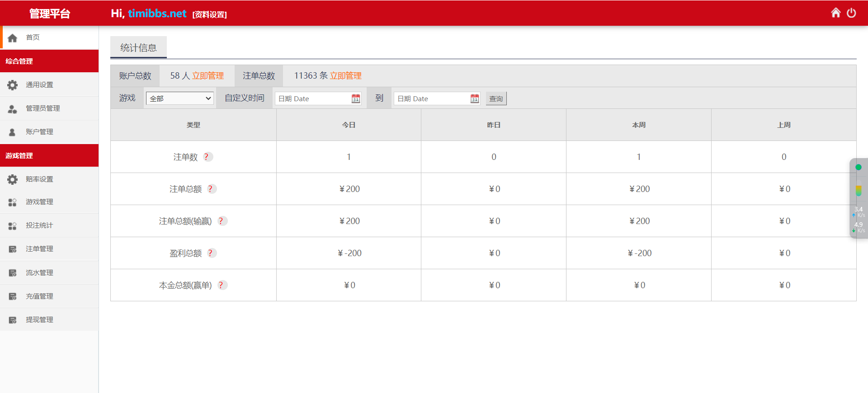This screenshot has height=393, width=868.
Task: Open 注单管理 in the sidebar
Action: (39, 249)
